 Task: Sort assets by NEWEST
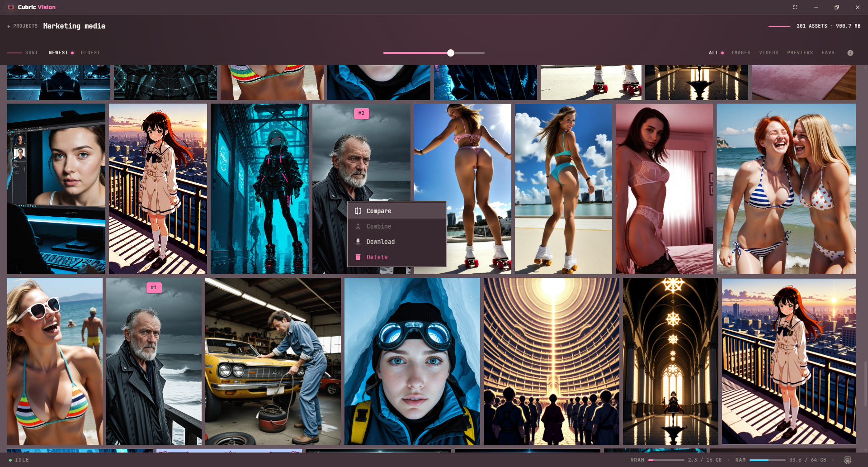(x=58, y=53)
